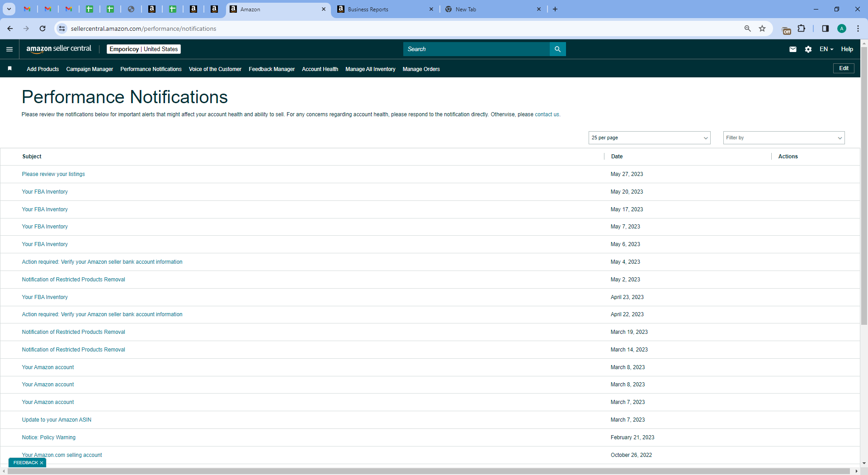Switch to the Business Reports tab

[385, 9]
